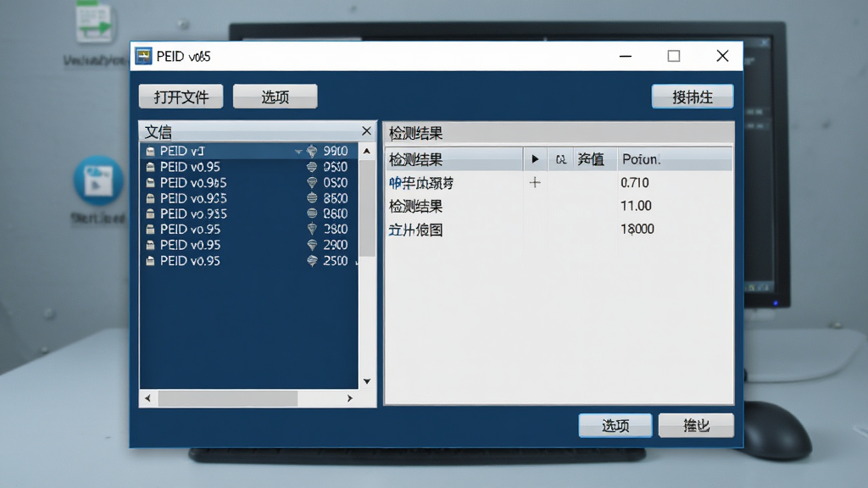Image resolution: width=868 pixels, height=488 pixels.
Task: Click the small icon beside 奔值 header
Action: pyautogui.click(x=561, y=159)
